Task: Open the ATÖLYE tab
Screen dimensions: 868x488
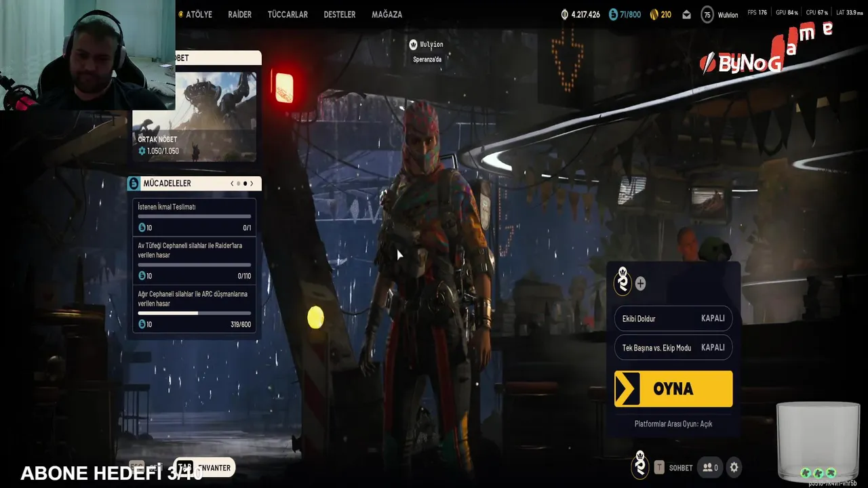Action: click(199, 14)
